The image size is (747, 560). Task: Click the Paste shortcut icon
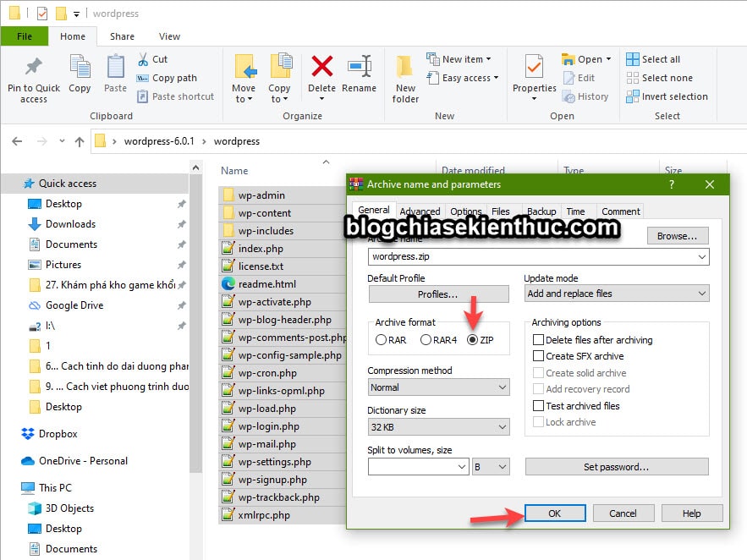(x=142, y=96)
